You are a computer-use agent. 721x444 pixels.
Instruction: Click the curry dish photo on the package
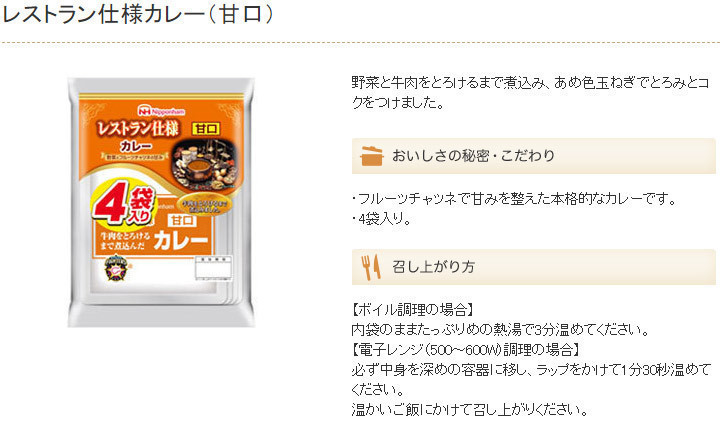204,164
